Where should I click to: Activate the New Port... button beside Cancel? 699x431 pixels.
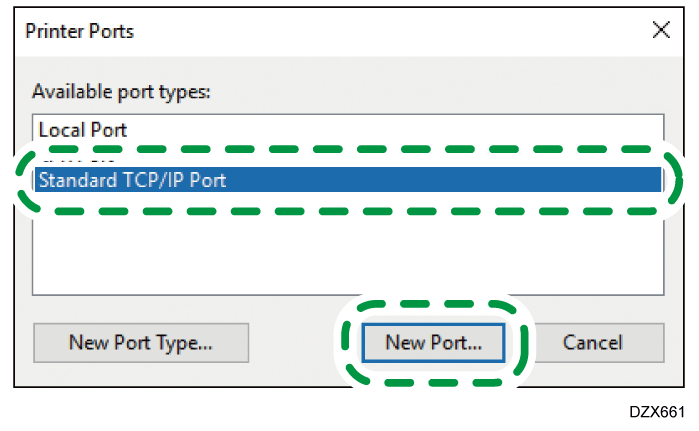click(x=433, y=342)
